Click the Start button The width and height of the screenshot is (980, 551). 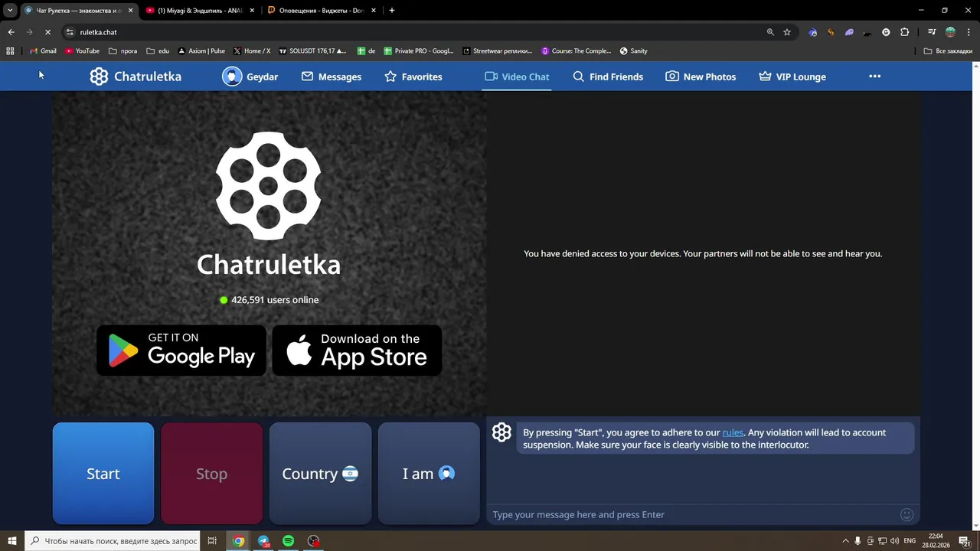point(103,474)
